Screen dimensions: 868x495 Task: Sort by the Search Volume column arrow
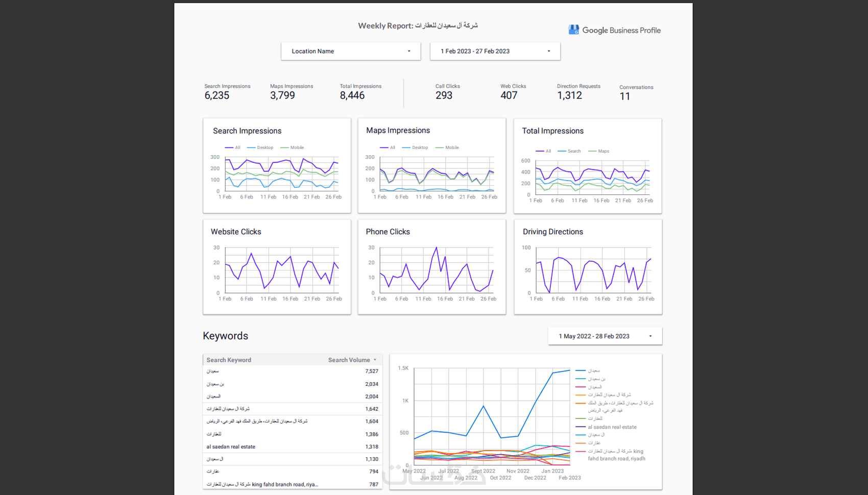[375, 360]
